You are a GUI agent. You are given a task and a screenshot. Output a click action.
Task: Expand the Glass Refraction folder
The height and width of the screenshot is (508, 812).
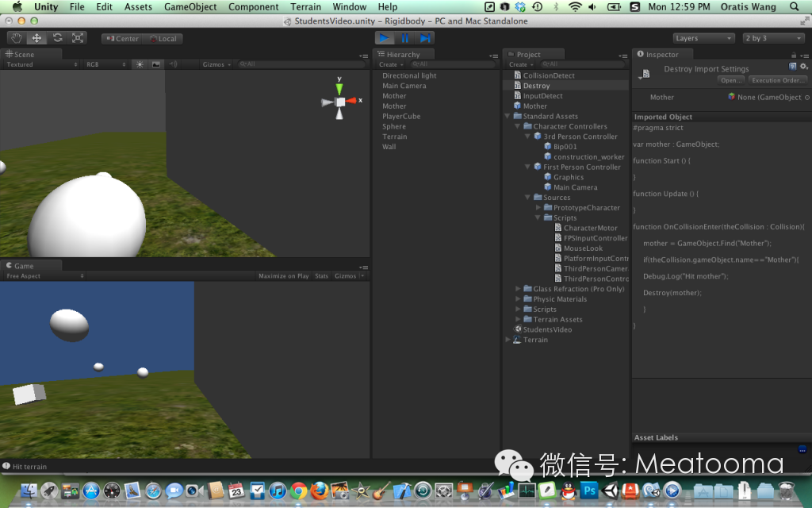click(x=518, y=289)
